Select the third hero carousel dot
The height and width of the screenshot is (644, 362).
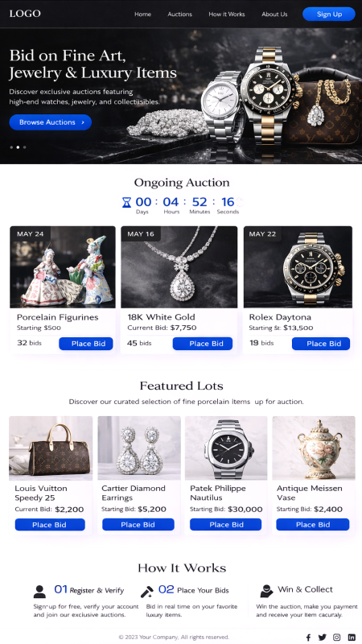coord(25,147)
